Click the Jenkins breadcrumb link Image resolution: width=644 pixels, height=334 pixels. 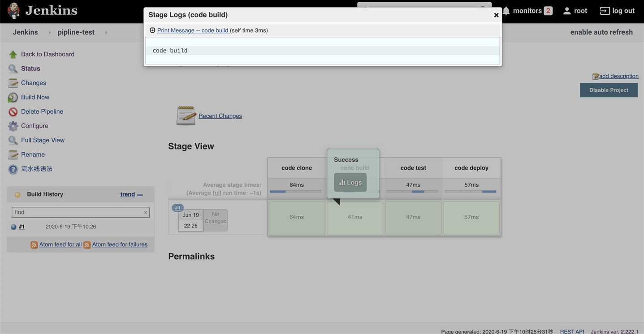click(25, 32)
